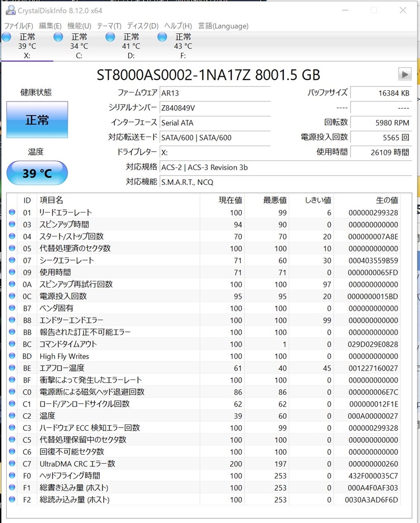This screenshot has width=420, height=523.
Task: Click the 5980 RPM rotation field
Action: click(381, 123)
